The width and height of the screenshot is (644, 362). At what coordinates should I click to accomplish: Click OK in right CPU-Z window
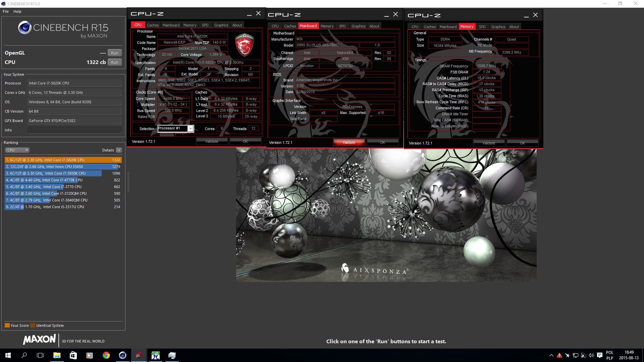pyautogui.click(x=522, y=143)
